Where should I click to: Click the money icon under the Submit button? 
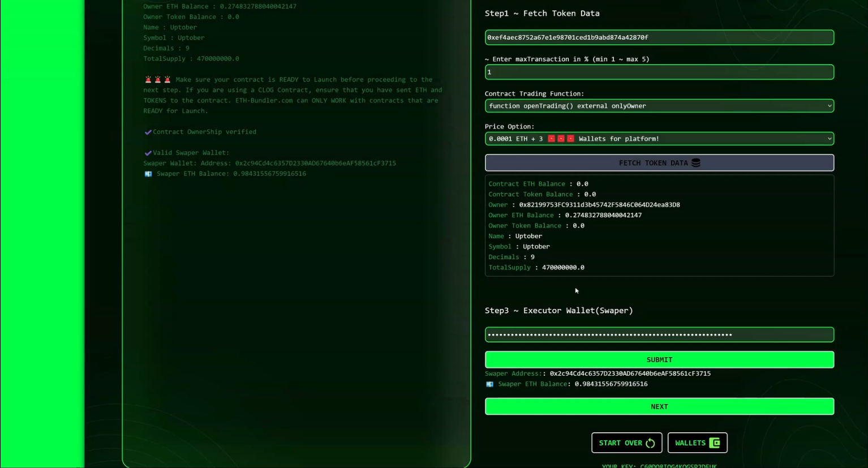point(489,384)
